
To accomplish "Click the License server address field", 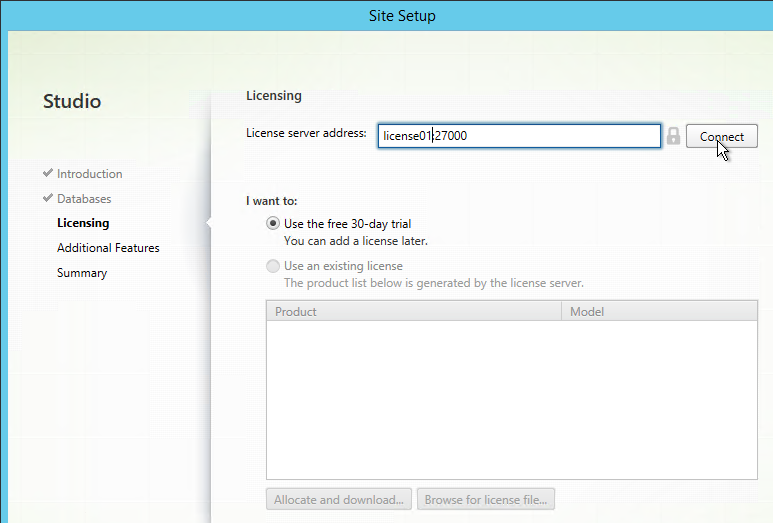I will [519, 136].
